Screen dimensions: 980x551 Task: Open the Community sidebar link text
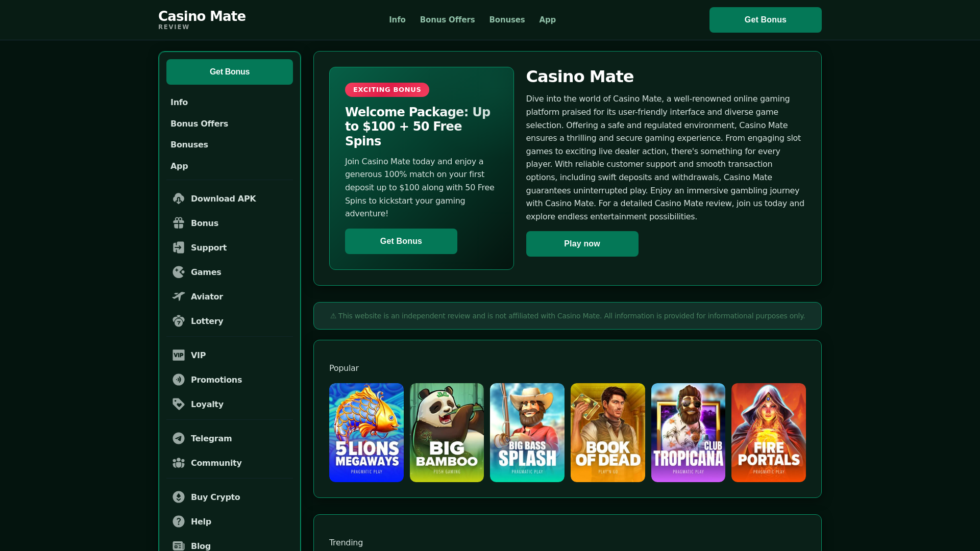coord(216,463)
